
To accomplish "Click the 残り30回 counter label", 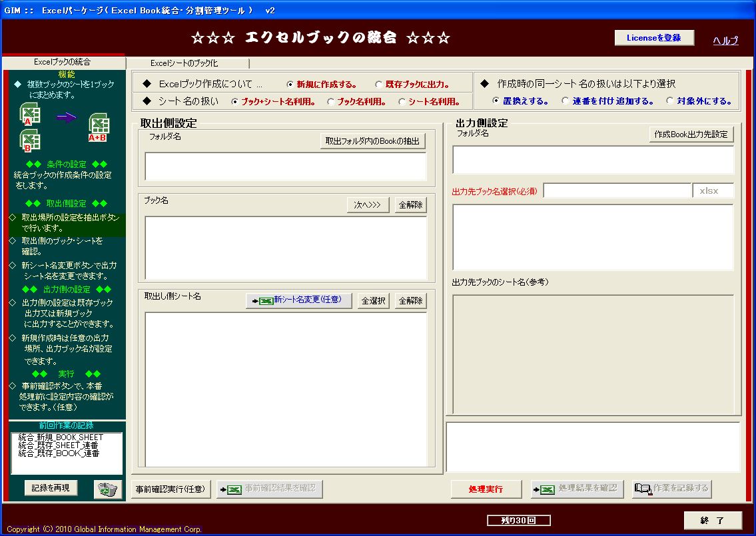I will [x=518, y=521].
